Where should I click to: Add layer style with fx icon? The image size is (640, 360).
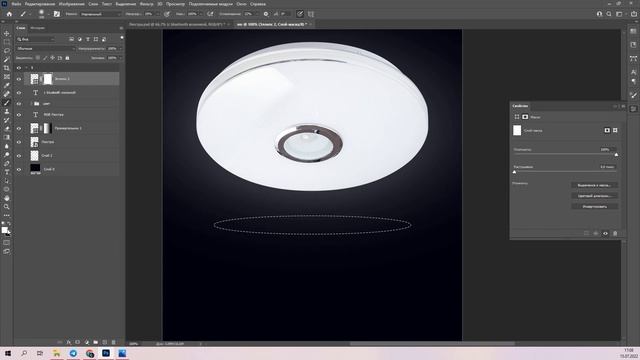click(69, 342)
